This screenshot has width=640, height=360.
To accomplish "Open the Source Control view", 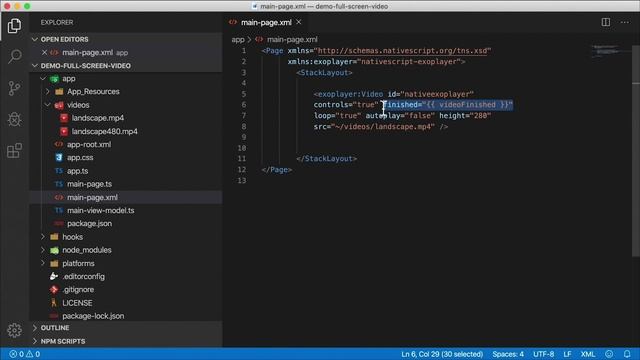I will 14,88.
